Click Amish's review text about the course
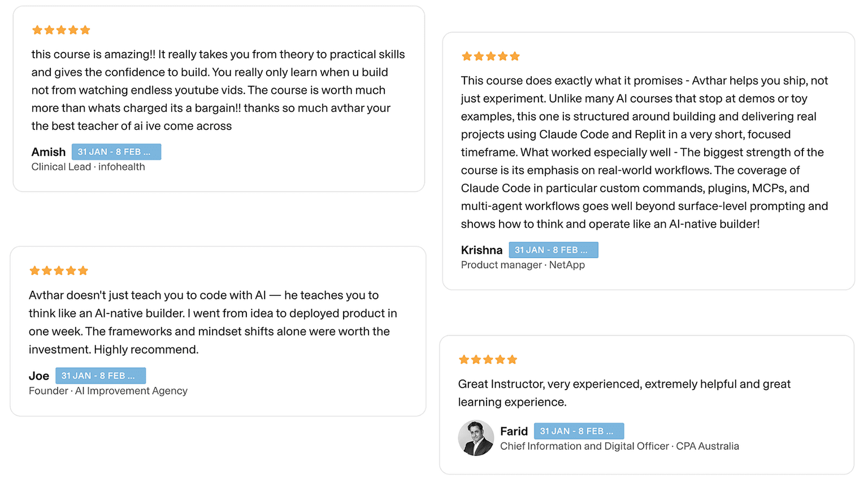The image size is (868, 488). click(218, 90)
